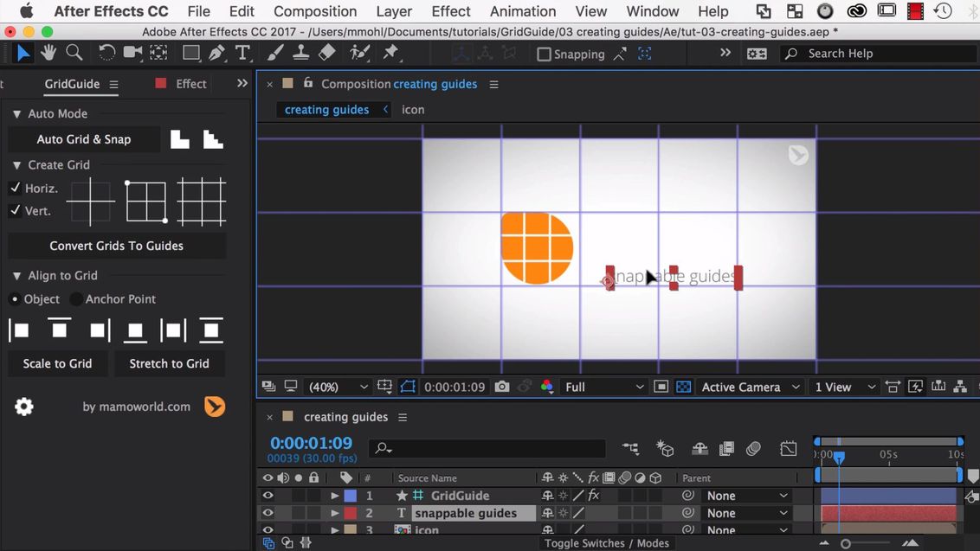980x551 pixels.
Task: Click the red label swatch of layer 2
Action: point(351,513)
